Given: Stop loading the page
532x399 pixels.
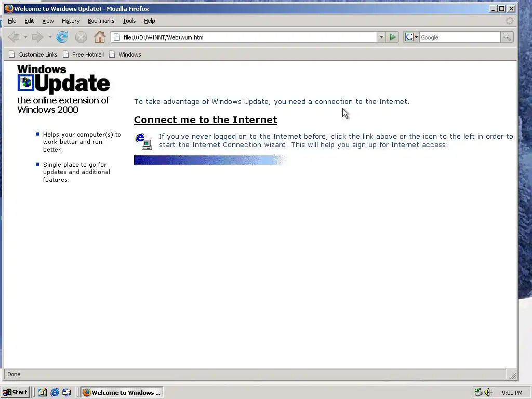Looking at the screenshot, I should (81, 37).
